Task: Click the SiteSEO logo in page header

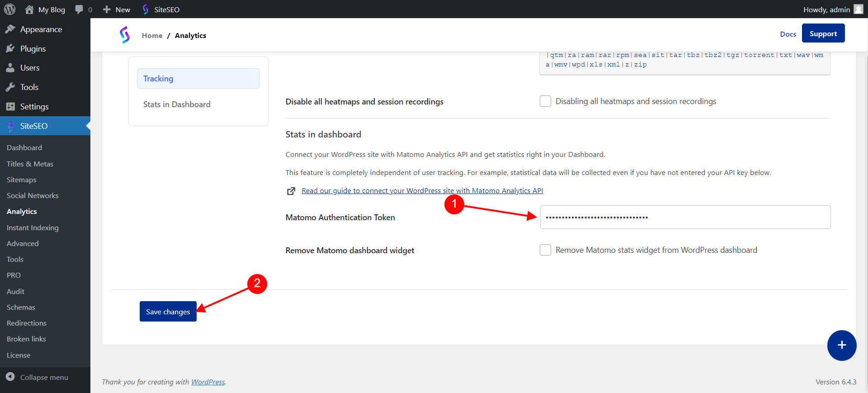Action: 125,35
